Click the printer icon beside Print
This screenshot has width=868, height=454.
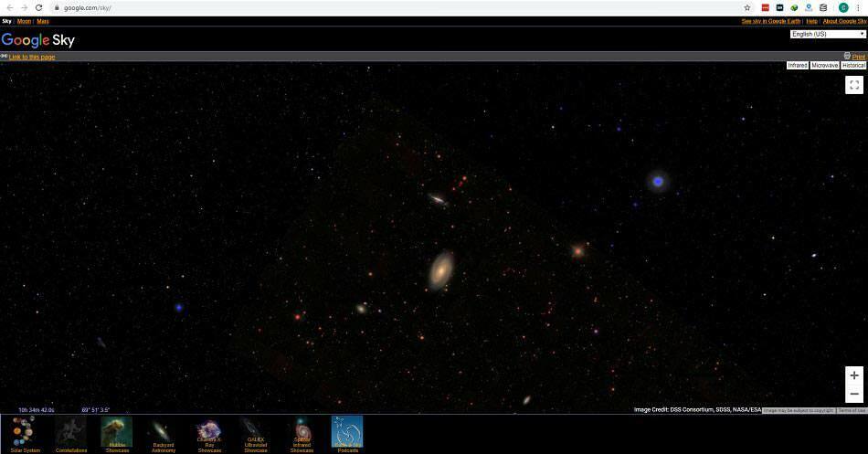point(847,56)
